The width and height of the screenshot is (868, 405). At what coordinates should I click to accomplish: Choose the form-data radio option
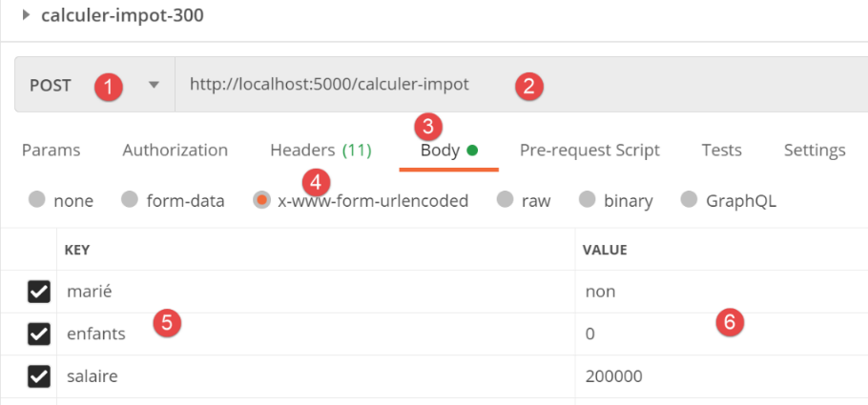pyautogui.click(x=130, y=200)
